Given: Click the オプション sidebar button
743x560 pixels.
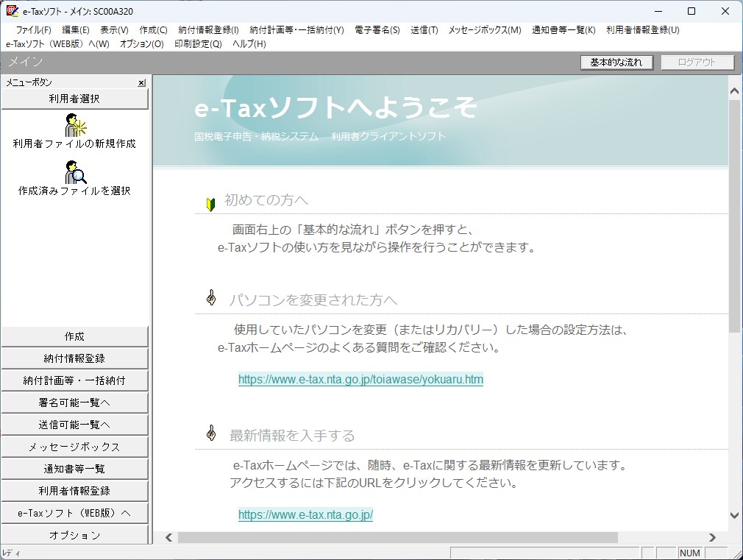Looking at the screenshot, I should pos(74,535).
